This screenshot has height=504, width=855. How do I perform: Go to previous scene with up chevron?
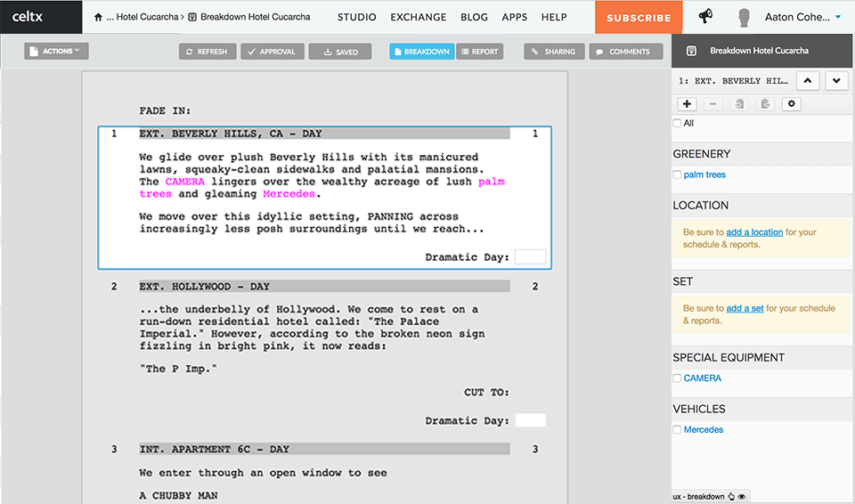pos(808,81)
